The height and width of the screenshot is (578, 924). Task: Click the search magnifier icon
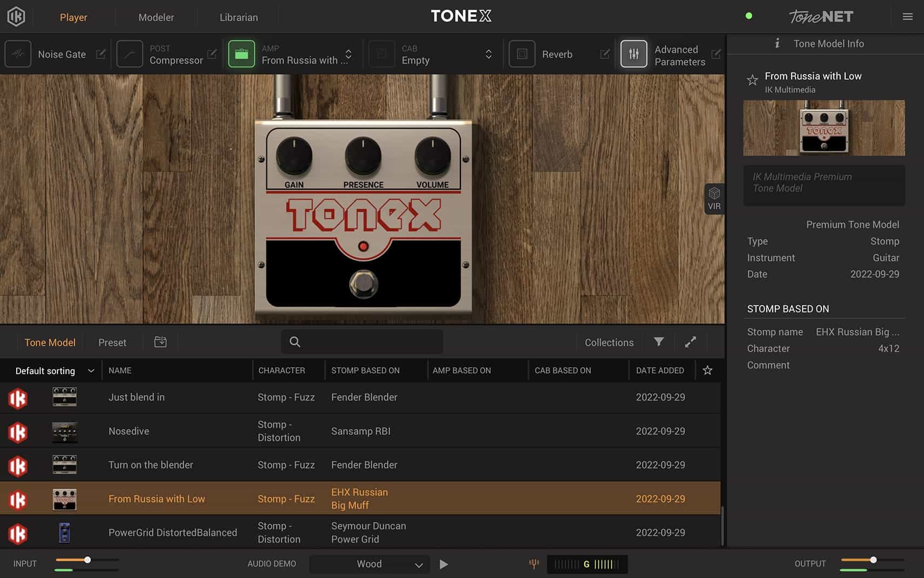[x=295, y=342]
